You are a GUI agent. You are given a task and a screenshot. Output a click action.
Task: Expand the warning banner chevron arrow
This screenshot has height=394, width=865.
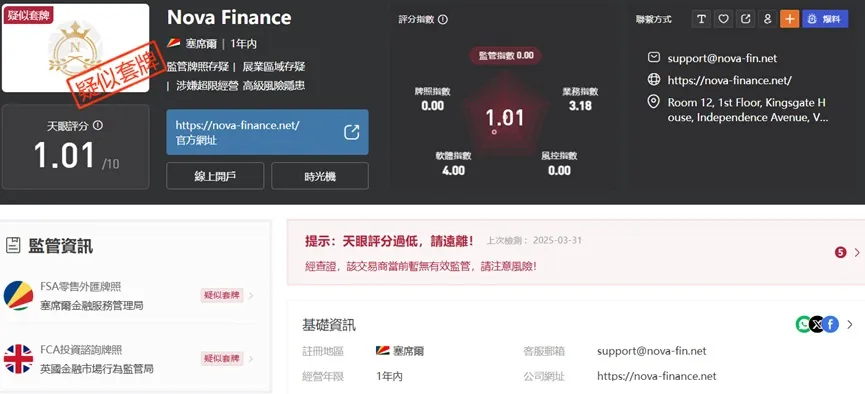coord(857,252)
